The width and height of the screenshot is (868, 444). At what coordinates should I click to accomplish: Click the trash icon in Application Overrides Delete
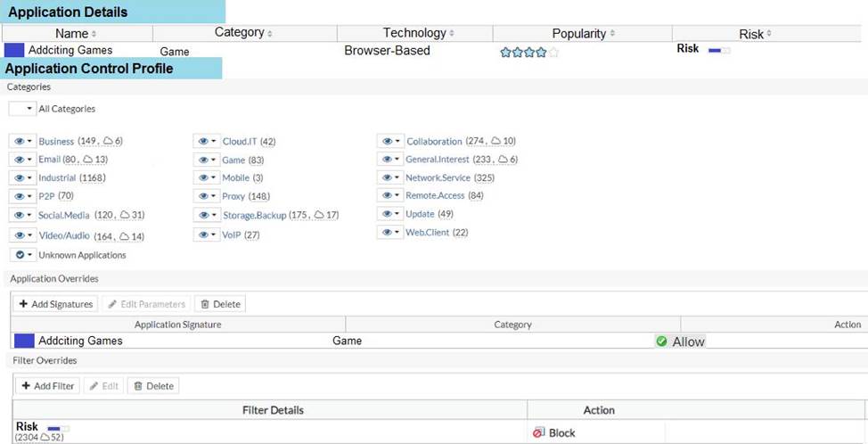[204, 304]
